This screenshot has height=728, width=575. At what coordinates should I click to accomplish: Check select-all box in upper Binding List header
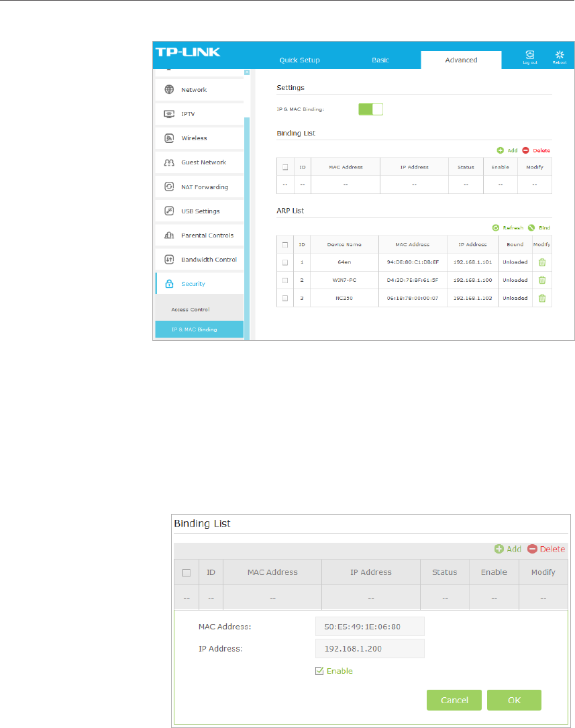click(x=285, y=167)
